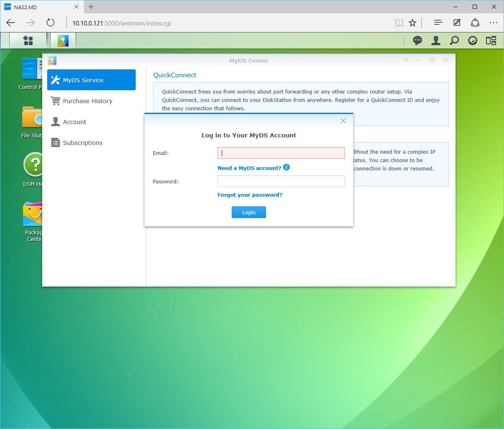Click the Login button
Screen dimensions: 504x429
tap(249, 212)
